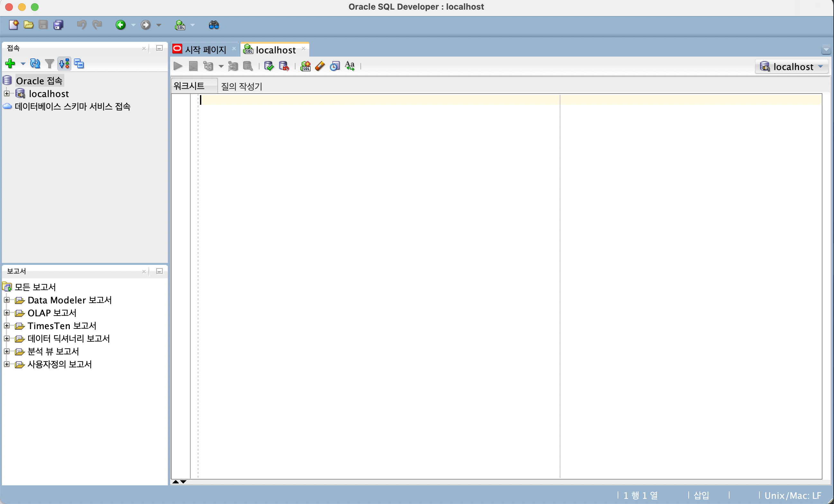Click the 1 행 1 열 status entry
The width and height of the screenshot is (834, 504).
640,495
